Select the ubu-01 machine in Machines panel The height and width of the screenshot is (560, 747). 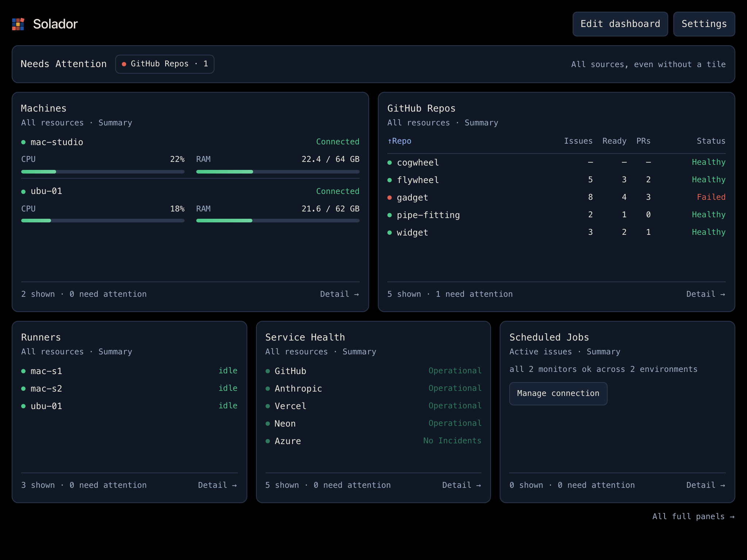(46, 191)
